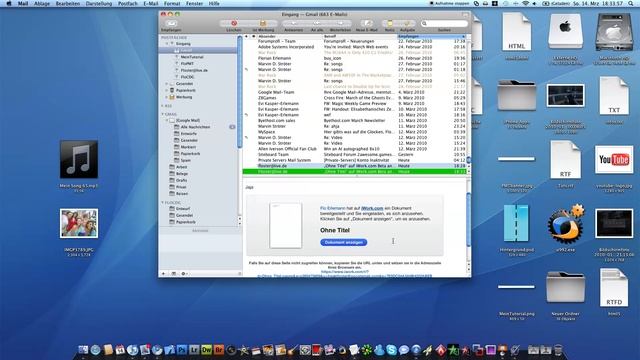The width and height of the screenshot is (640, 360).
Task: Click the An alle reply-all icon
Action: 317,24
